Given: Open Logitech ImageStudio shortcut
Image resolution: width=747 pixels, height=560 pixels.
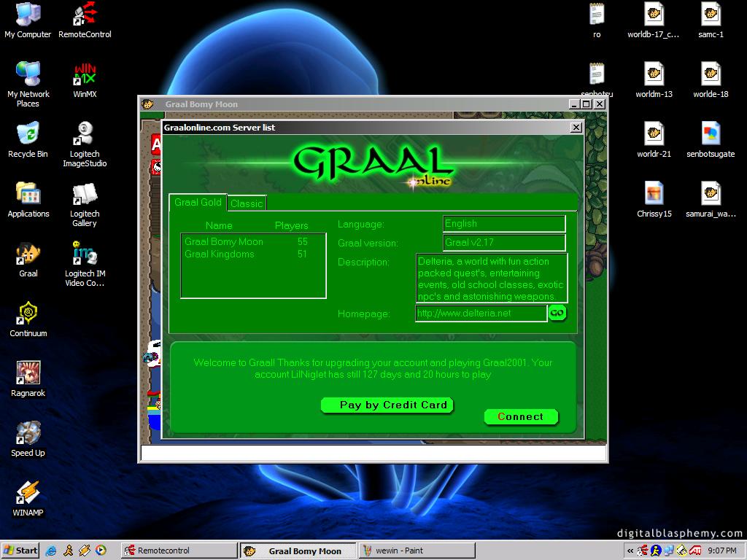Looking at the screenshot, I should (85, 136).
